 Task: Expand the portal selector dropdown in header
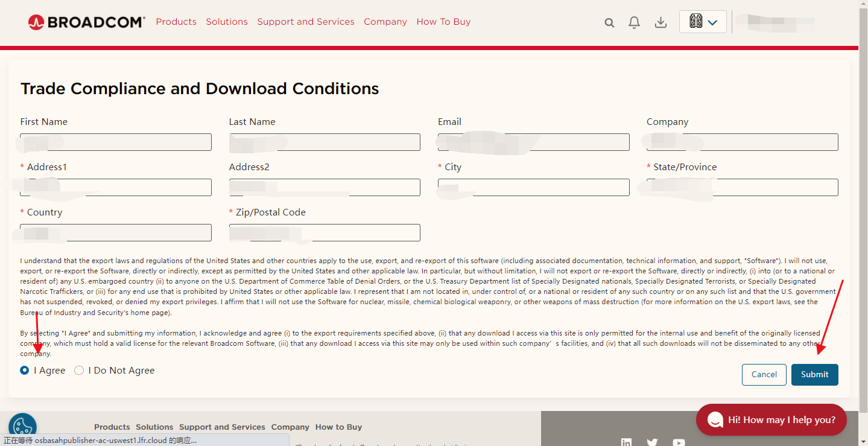coord(703,22)
